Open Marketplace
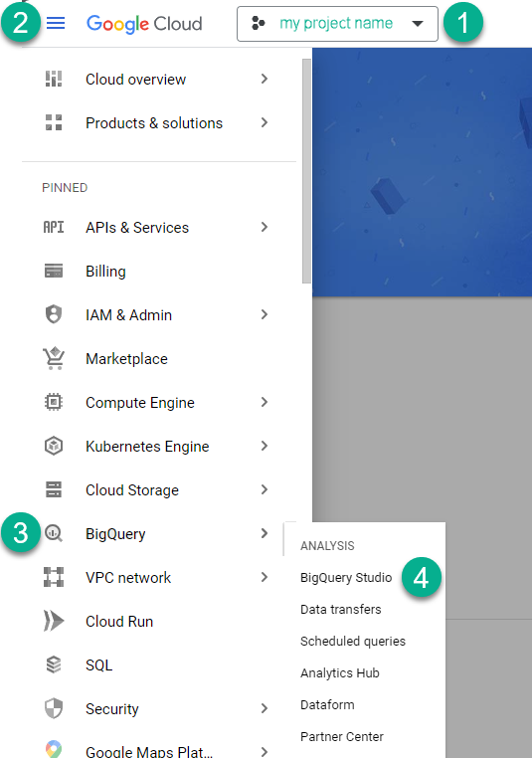Image resolution: width=532 pixels, height=758 pixels. coord(126,359)
